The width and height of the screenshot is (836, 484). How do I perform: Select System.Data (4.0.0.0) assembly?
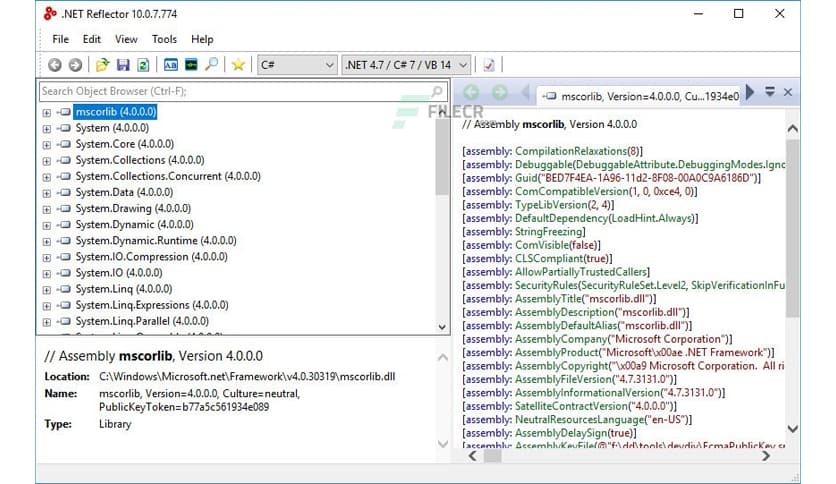point(124,192)
